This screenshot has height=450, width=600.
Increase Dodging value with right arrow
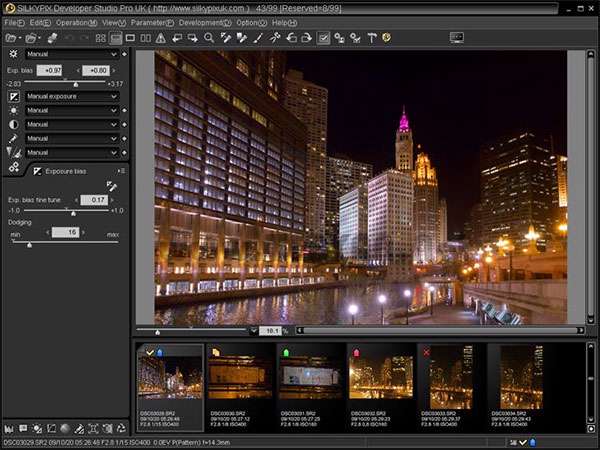click(83, 232)
